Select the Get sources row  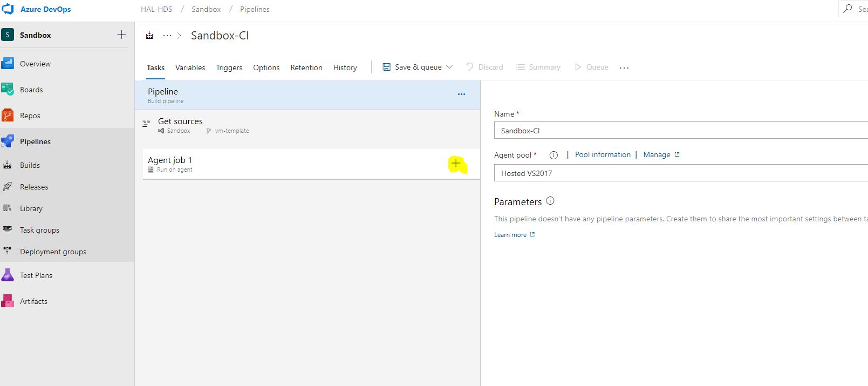[307, 125]
